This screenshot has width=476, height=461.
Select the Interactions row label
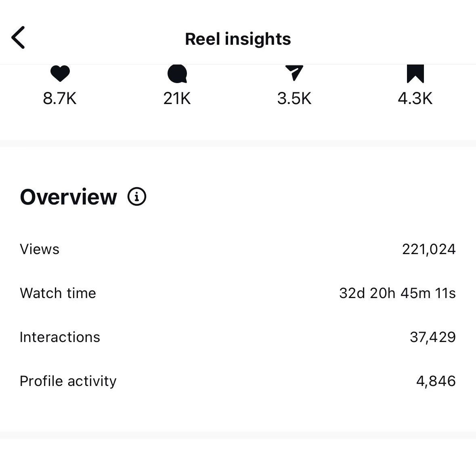[60, 337]
